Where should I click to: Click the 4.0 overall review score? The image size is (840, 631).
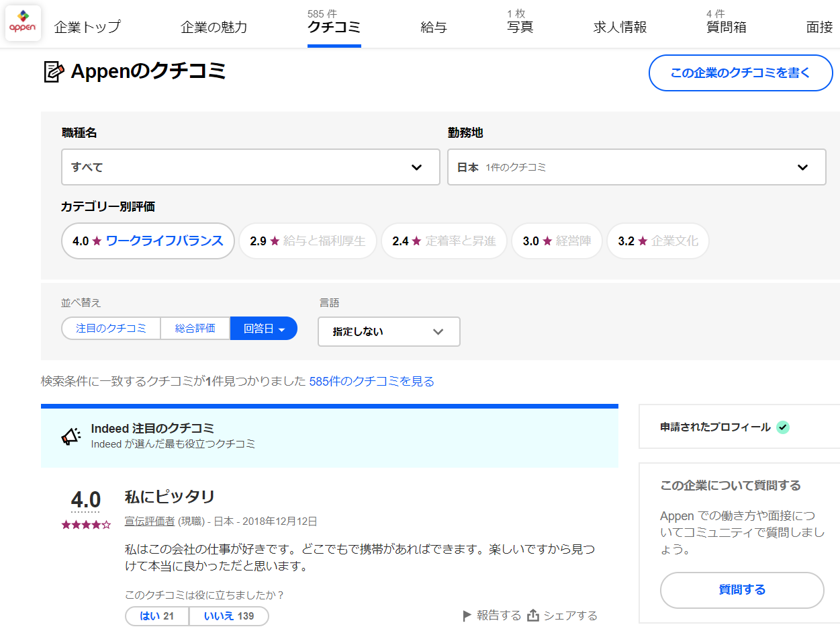pos(86,501)
